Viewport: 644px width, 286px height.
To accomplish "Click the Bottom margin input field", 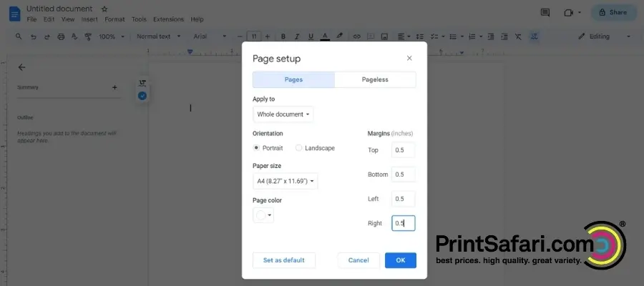I will (404, 174).
